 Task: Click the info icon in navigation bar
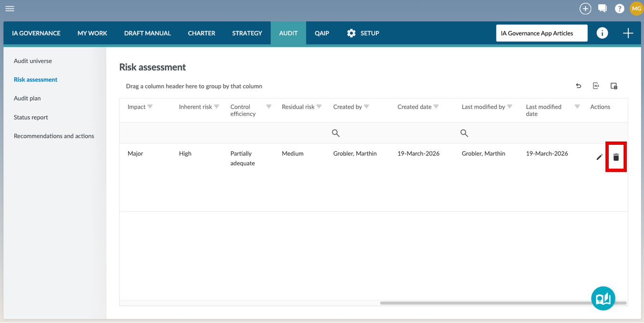[602, 33]
